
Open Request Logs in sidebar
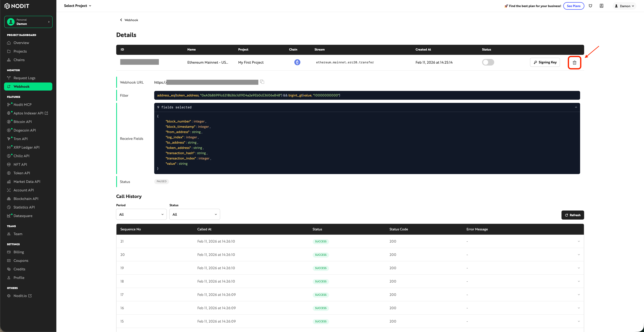(24, 78)
